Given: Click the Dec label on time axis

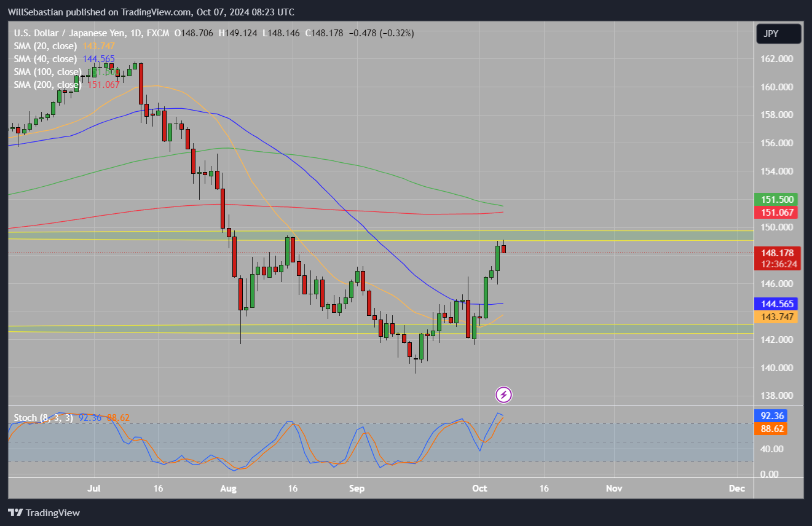Looking at the screenshot, I should (x=736, y=489).
